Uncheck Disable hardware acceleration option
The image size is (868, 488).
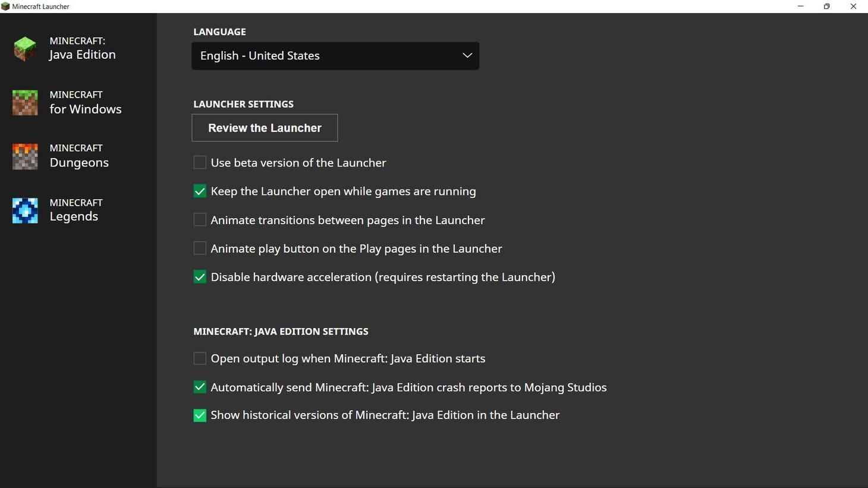[x=200, y=277]
